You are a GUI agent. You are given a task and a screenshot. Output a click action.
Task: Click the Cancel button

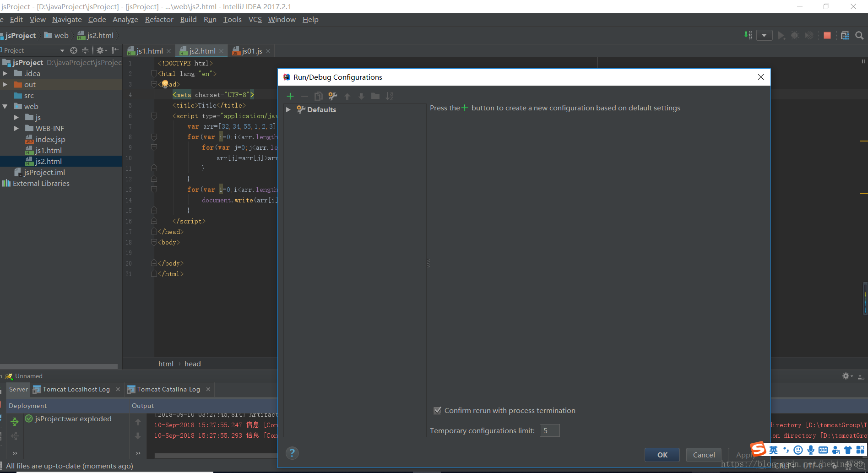coord(704,455)
